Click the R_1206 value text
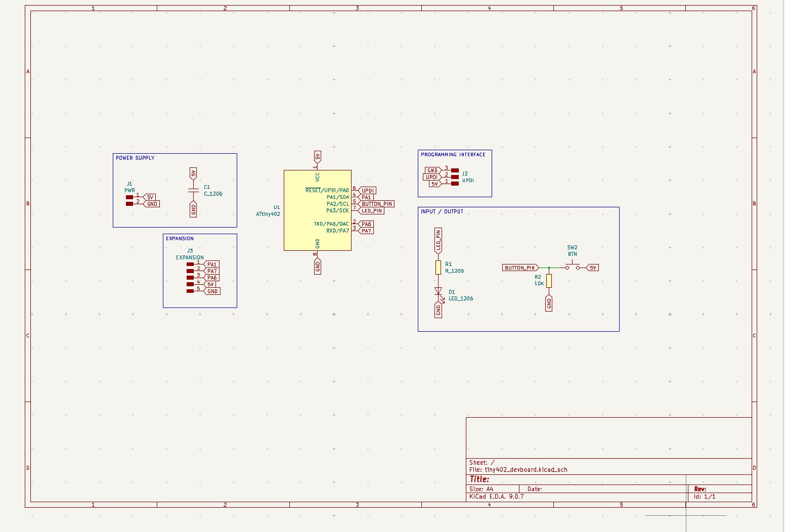The image size is (785, 532). (x=455, y=271)
